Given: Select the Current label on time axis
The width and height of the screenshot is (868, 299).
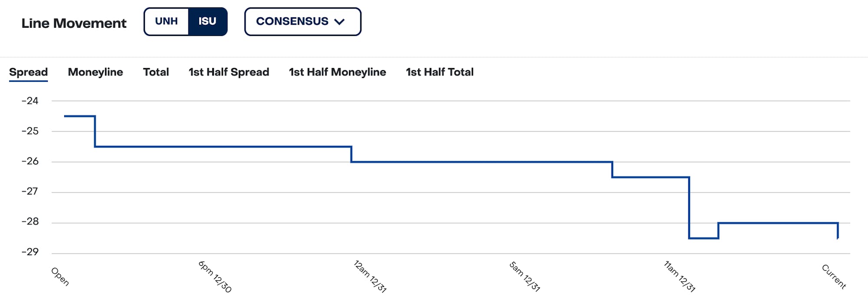Looking at the screenshot, I should [x=834, y=276].
